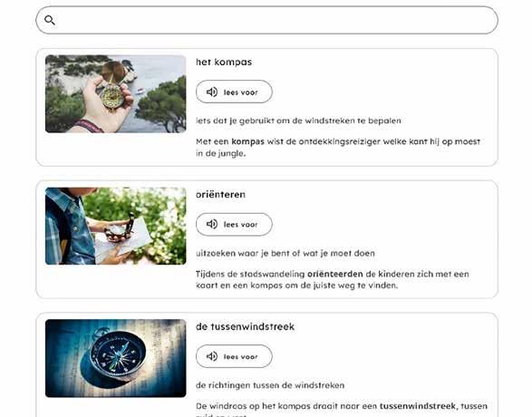Click the magnifying glass search icon
This screenshot has width=532, height=417.
(50, 20)
